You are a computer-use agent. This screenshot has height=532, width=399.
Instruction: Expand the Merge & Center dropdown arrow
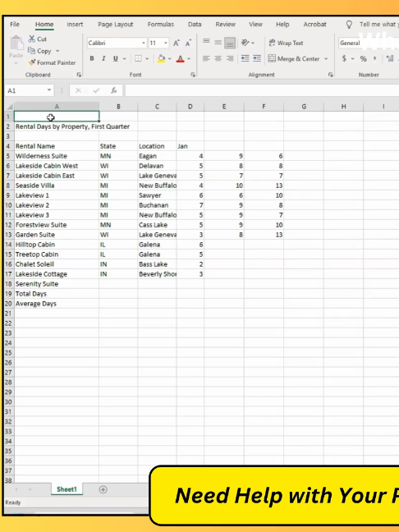click(x=326, y=58)
